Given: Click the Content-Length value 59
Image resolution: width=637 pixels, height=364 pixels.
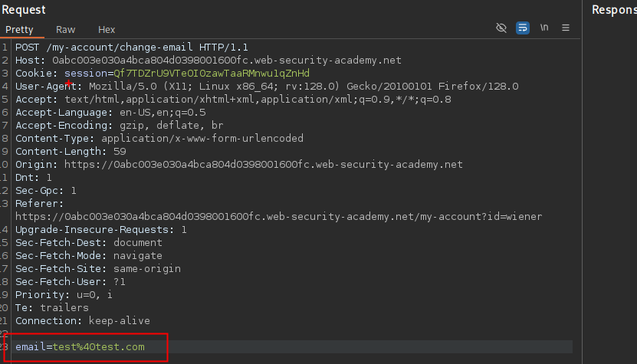Looking at the screenshot, I should pos(119,152).
